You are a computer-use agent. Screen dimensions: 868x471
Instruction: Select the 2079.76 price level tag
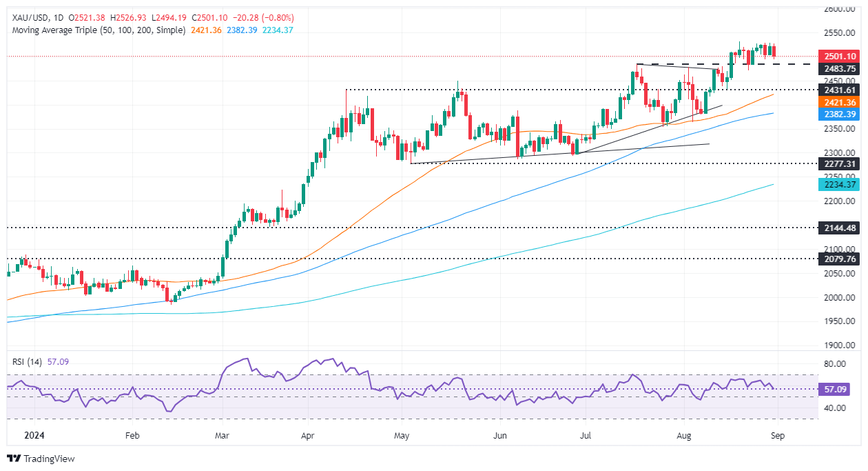click(x=838, y=259)
